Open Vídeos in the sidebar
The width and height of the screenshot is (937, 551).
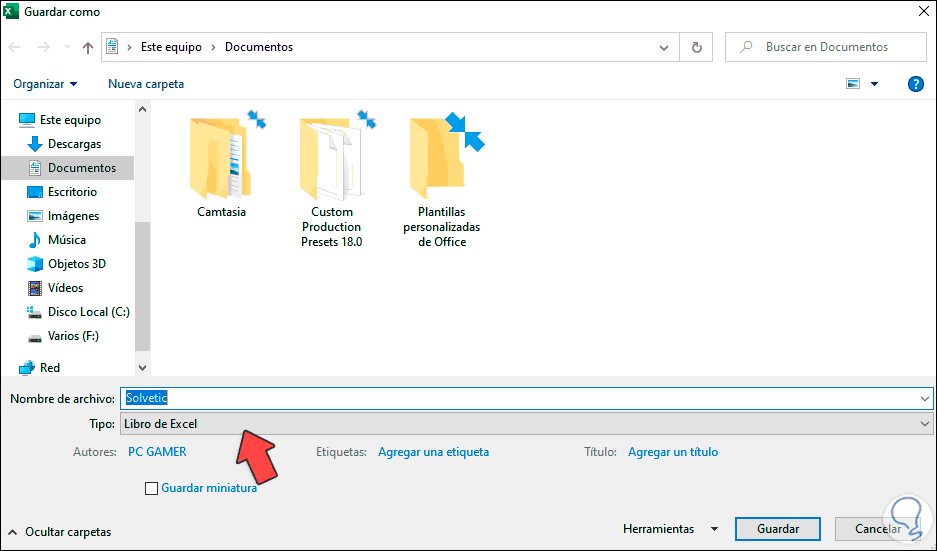[66, 287]
